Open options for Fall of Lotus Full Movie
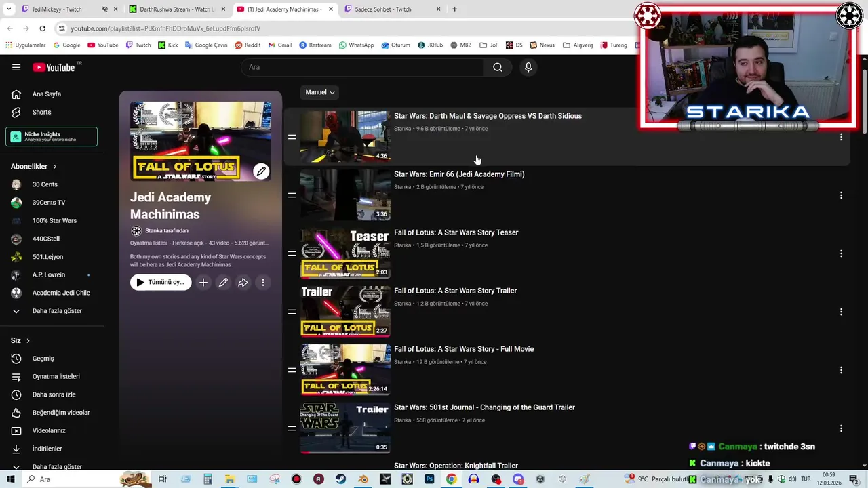868x488 pixels. [841, 370]
